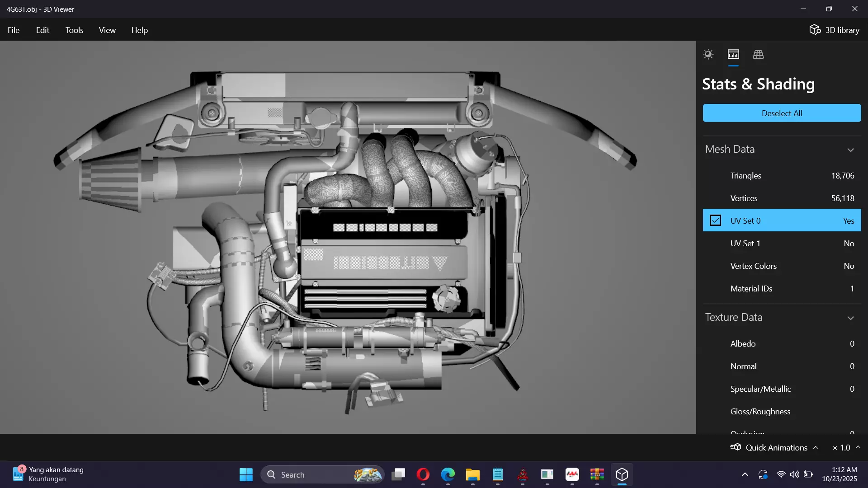Select the Gloss/Roughness texture row
This screenshot has width=868, height=488.
(x=782, y=411)
